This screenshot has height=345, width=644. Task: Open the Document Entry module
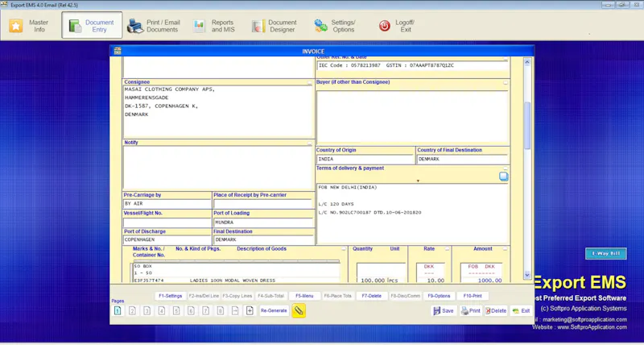pyautogui.click(x=92, y=26)
